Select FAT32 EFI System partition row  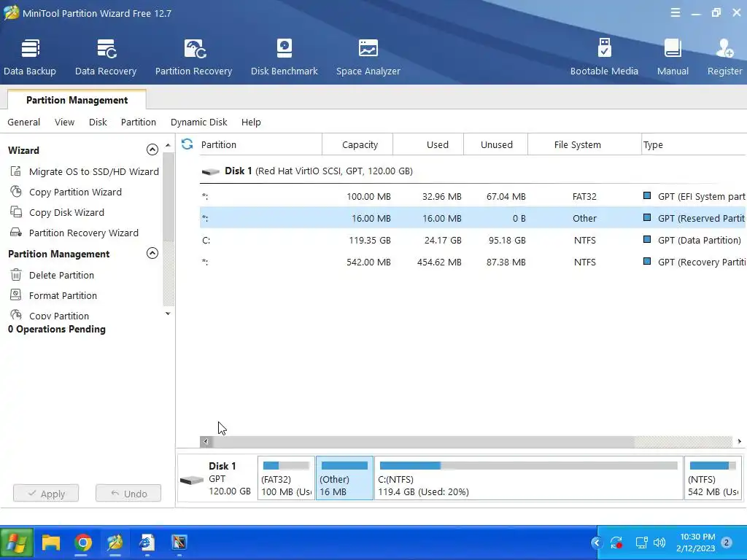pos(473,196)
